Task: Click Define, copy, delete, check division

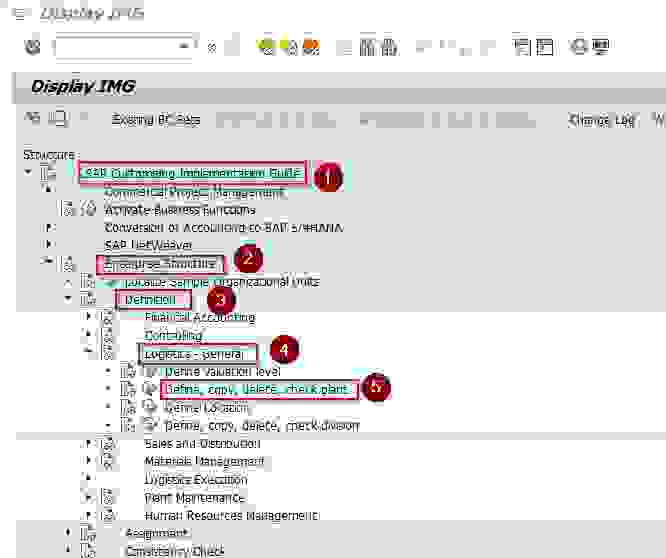Action: 262,426
